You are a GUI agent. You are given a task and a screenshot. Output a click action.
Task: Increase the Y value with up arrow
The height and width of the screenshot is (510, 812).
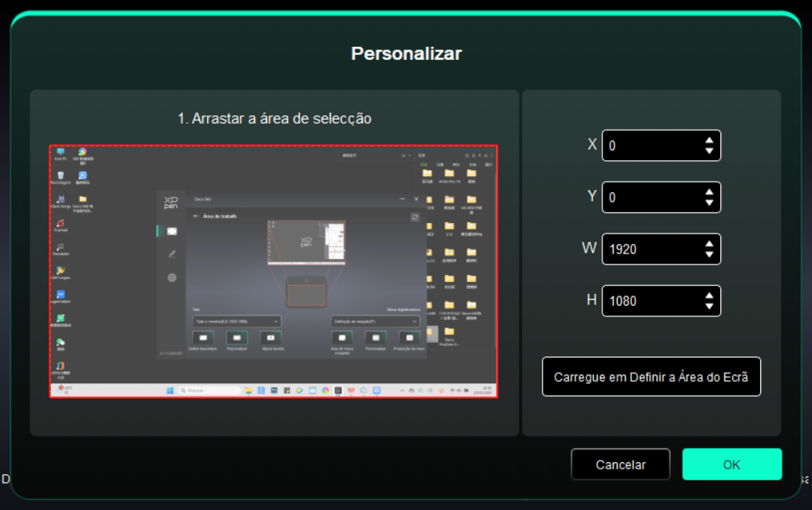pos(708,192)
